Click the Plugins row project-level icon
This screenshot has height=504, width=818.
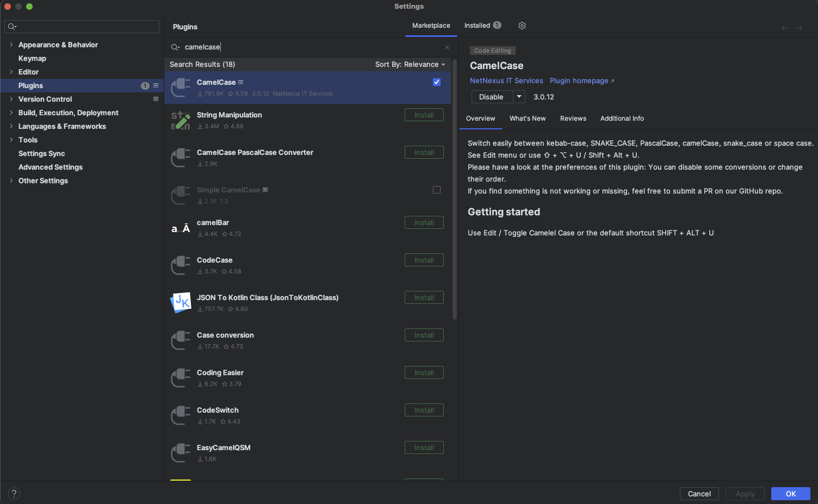[x=156, y=85]
